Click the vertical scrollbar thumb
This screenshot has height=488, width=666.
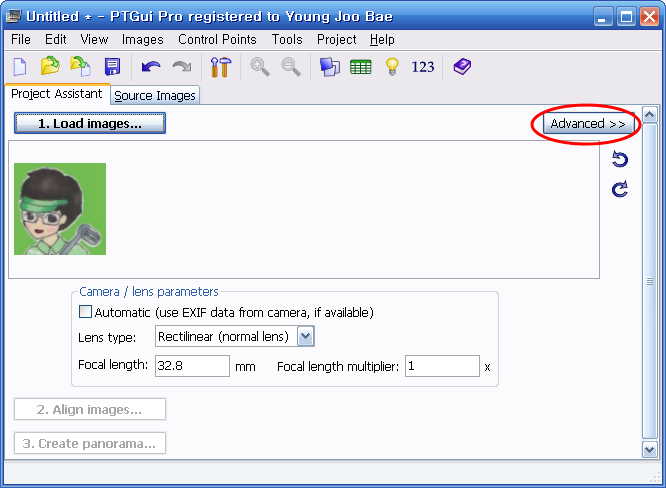click(649, 281)
